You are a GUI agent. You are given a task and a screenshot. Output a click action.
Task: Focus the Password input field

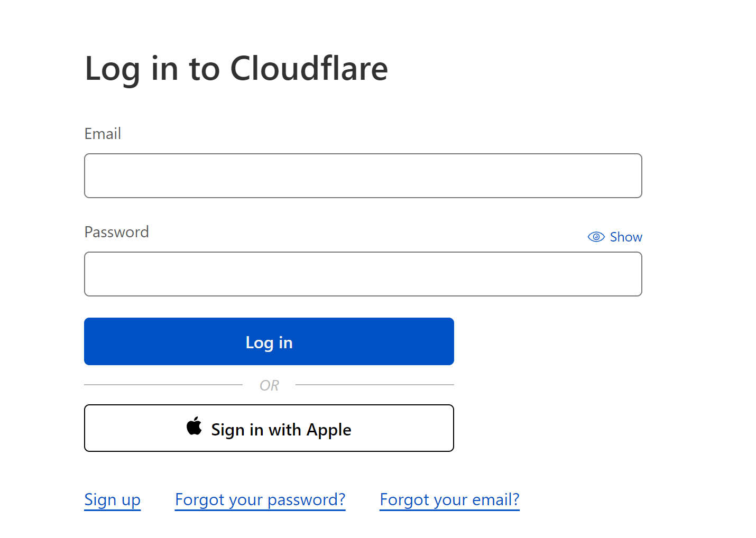[x=363, y=274]
